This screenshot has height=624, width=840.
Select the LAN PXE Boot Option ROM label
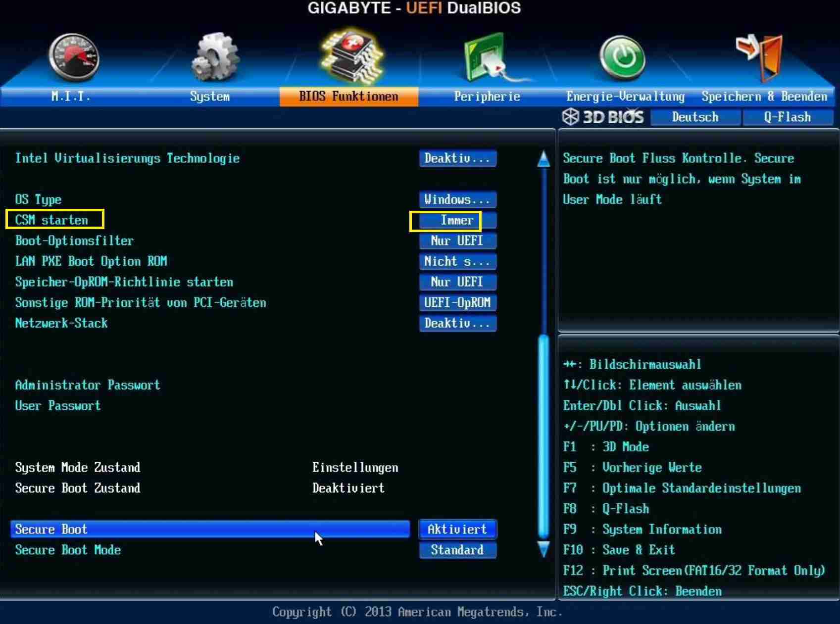tap(91, 261)
